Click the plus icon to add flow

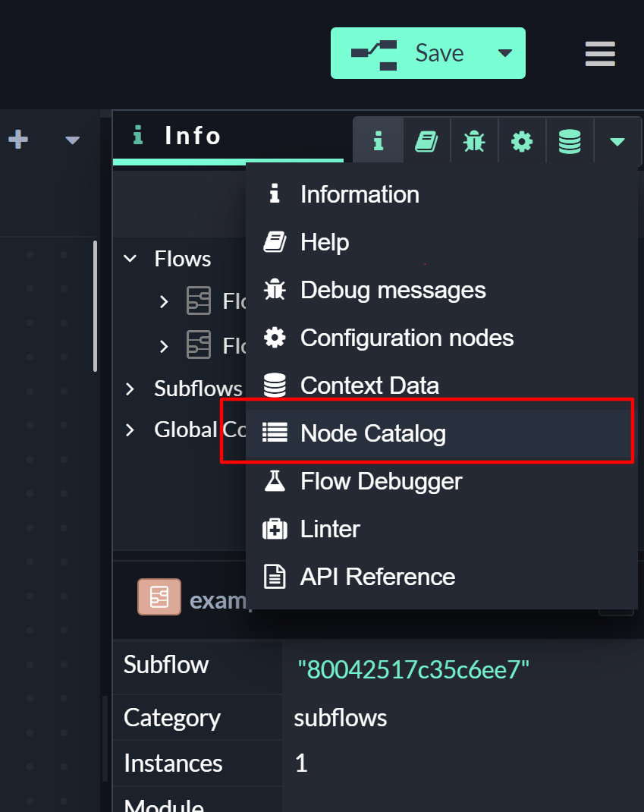18,140
